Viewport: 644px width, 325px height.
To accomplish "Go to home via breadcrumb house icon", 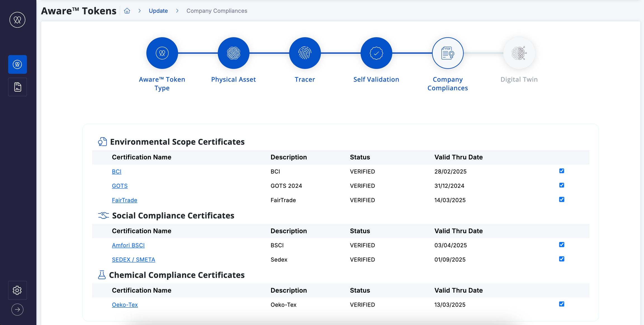I will (127, 11).
